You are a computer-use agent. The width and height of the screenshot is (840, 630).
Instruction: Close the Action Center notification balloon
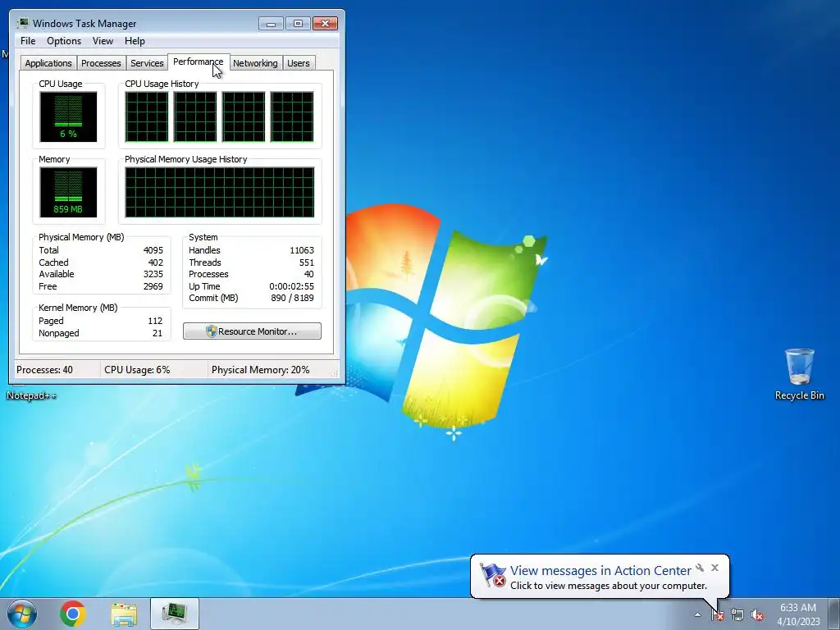tap(714, 568)
